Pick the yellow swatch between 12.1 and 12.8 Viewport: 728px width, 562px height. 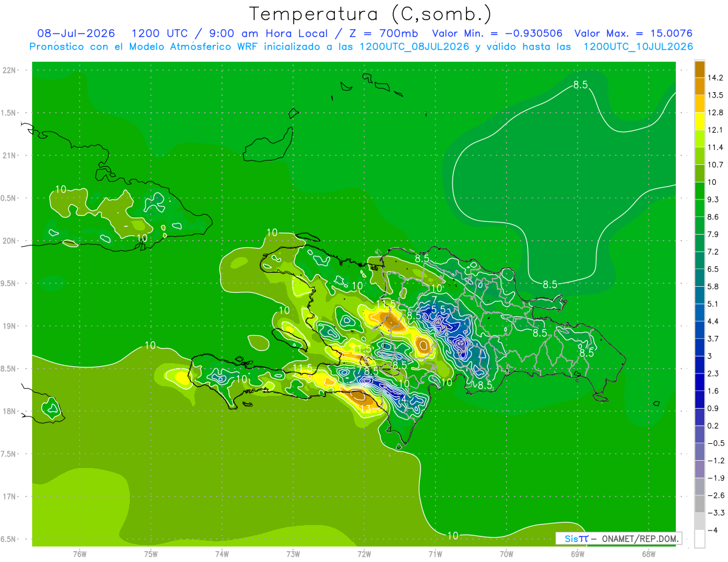(699, 121)
